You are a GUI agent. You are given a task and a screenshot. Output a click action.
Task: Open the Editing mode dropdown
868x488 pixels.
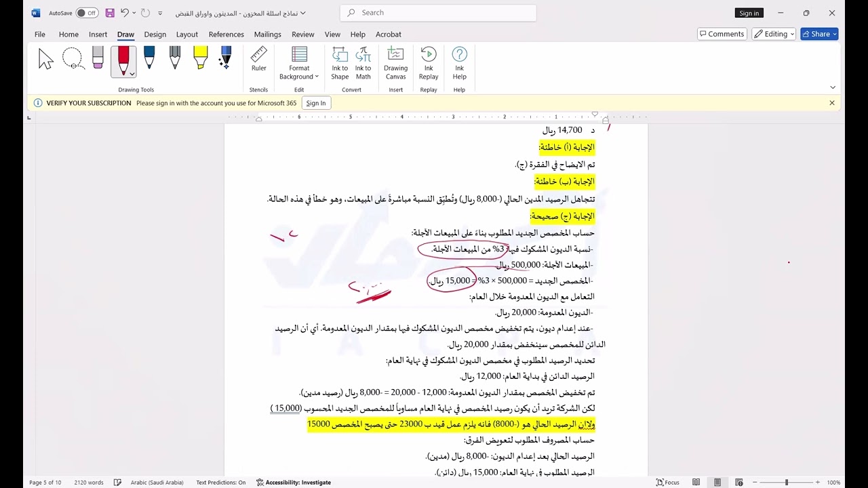click(x=774, y=34)
